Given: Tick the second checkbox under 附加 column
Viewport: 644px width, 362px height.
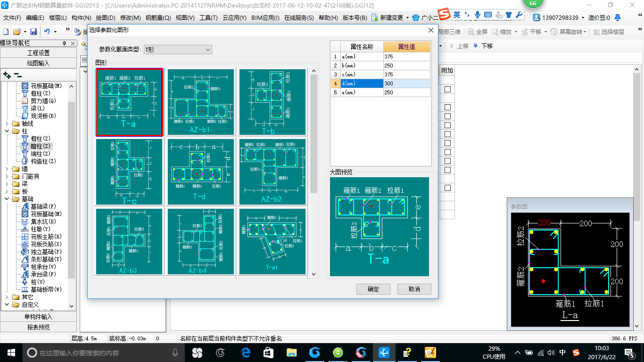Looking at the screenshot, I should [x=447, y=107].
